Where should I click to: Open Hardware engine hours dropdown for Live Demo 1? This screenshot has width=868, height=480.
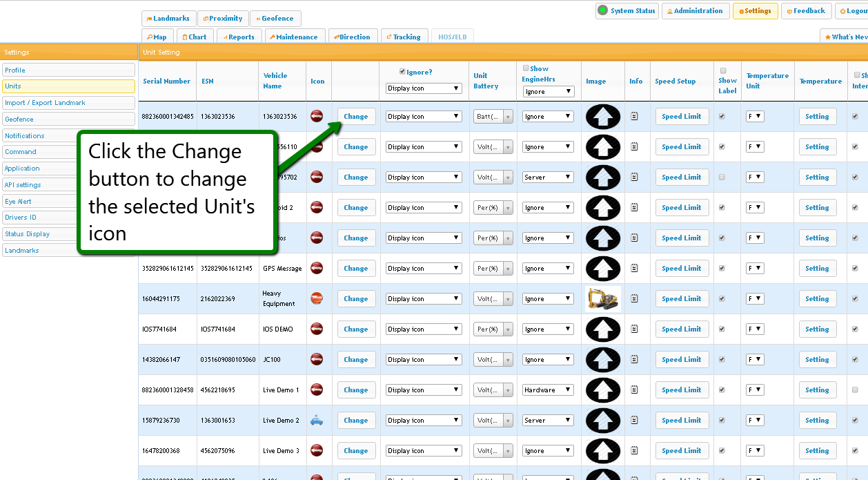tap(548, 390)
